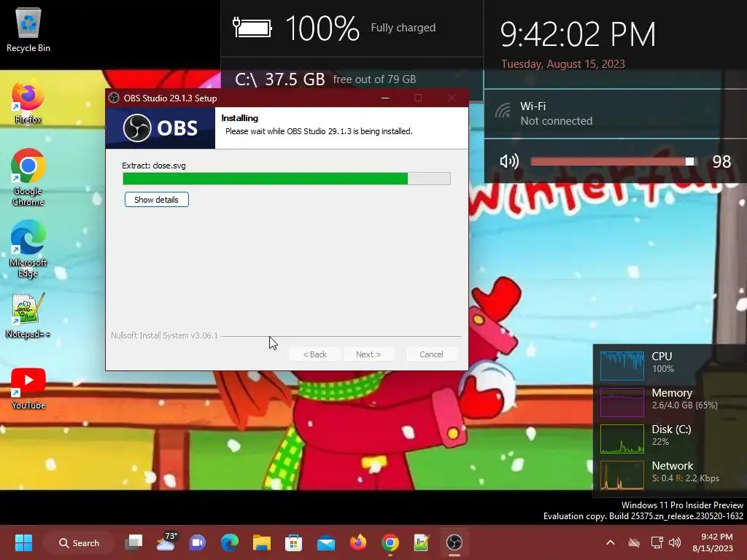Click the Extract: close.svg status text
This screenshot has width=747, height=560.
(x=154, y=166)
